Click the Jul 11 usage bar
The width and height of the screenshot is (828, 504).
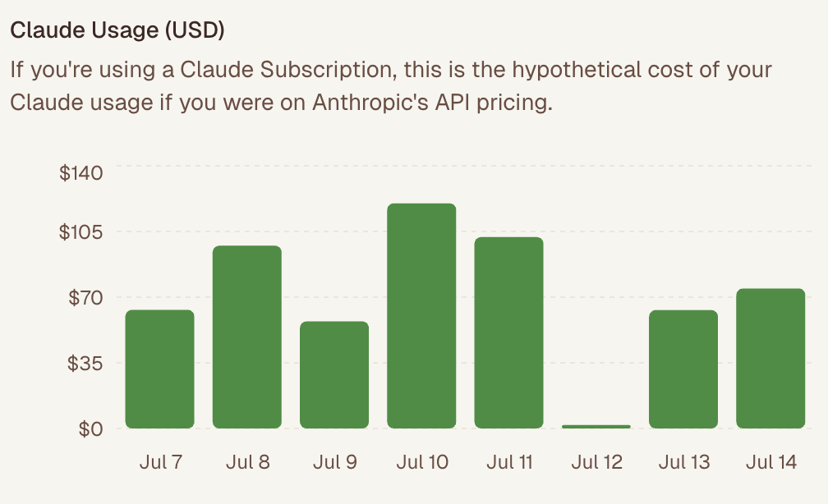(508, 332)
